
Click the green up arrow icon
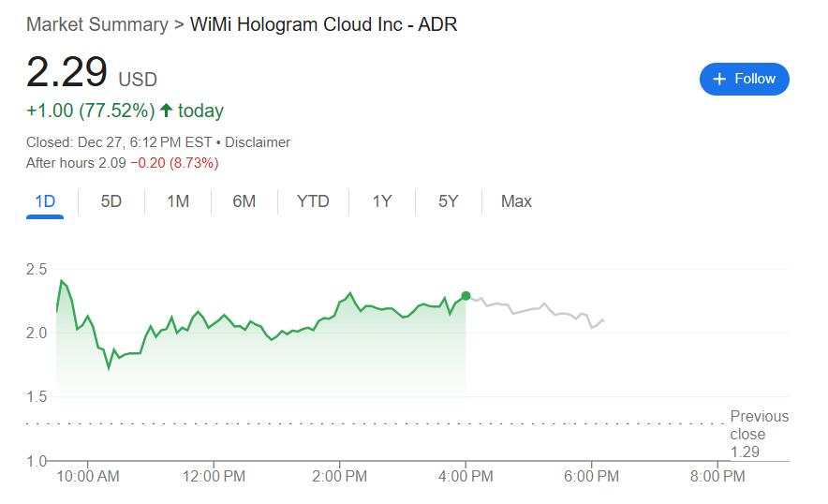167,111
